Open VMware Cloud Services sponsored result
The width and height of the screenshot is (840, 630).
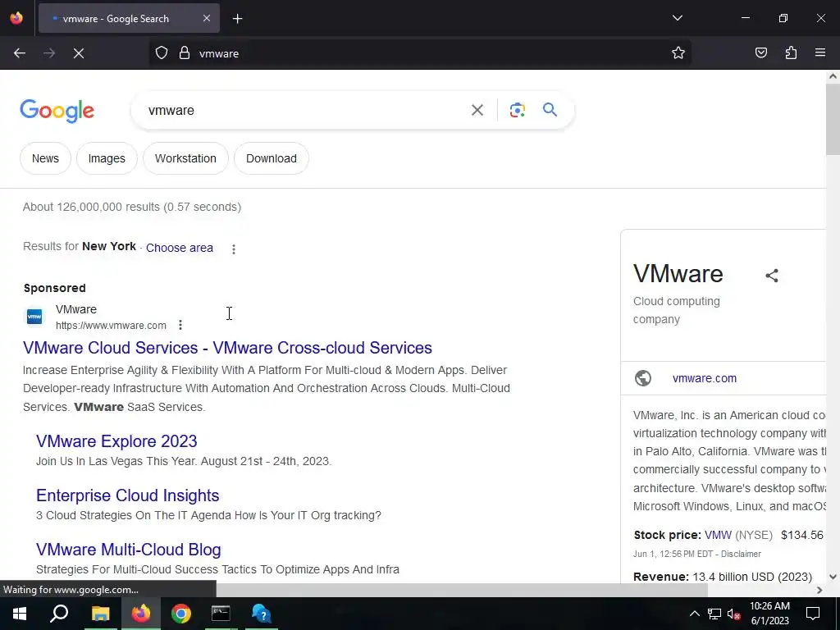pyautogui.click(x=227, y=348)
